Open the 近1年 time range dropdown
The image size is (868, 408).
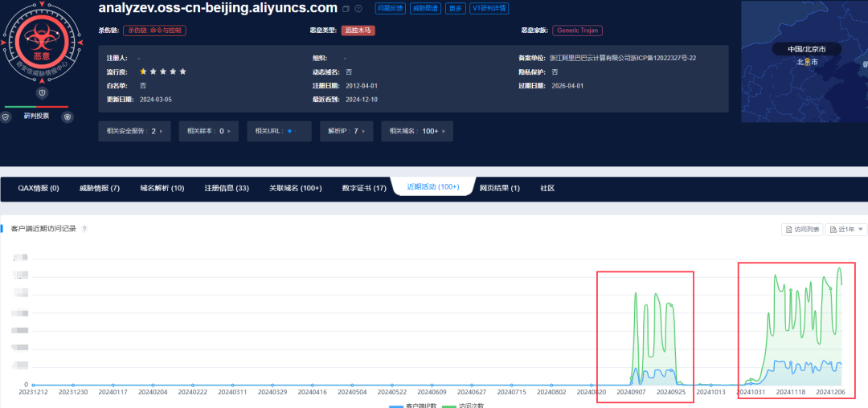pyautogui.click(x=845, y=230)
